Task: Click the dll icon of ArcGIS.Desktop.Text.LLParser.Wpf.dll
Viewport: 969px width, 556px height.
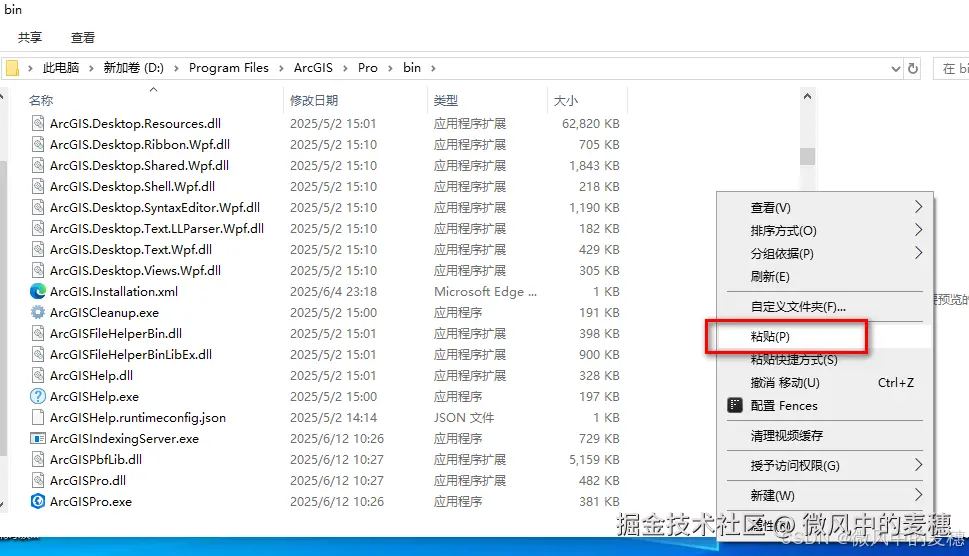Action: [x=38, y=228]
